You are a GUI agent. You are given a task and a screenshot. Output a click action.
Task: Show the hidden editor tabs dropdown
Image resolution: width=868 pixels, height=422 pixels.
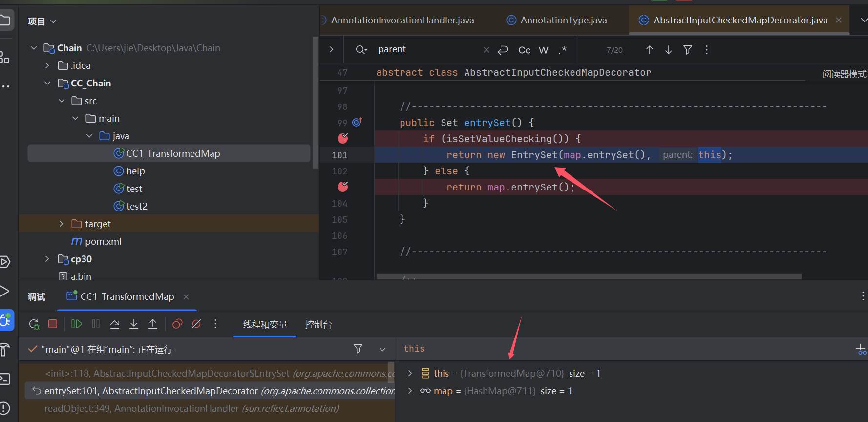click(863, 20)
